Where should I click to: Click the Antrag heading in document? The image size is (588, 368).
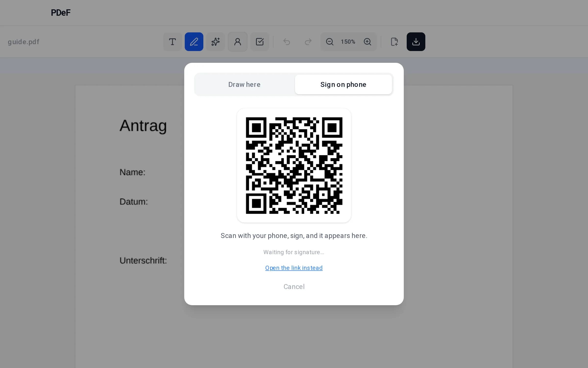[x=143, y=126]
